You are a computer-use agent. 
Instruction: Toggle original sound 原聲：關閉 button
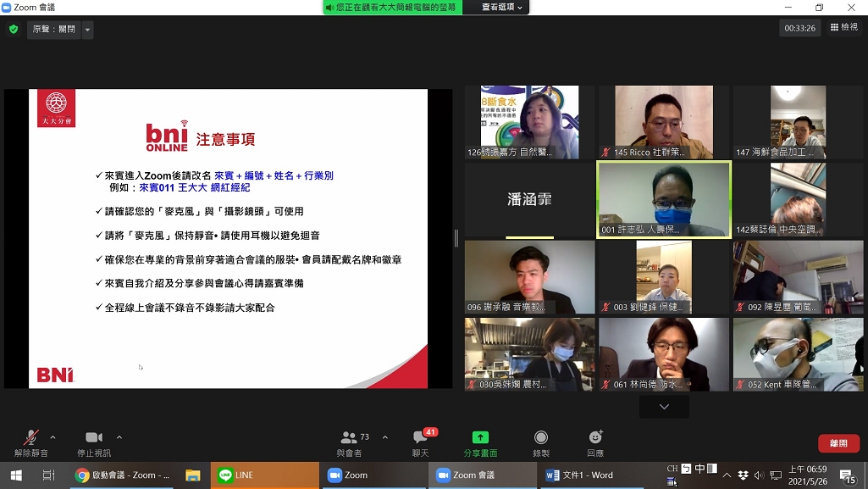pos(53,30)
